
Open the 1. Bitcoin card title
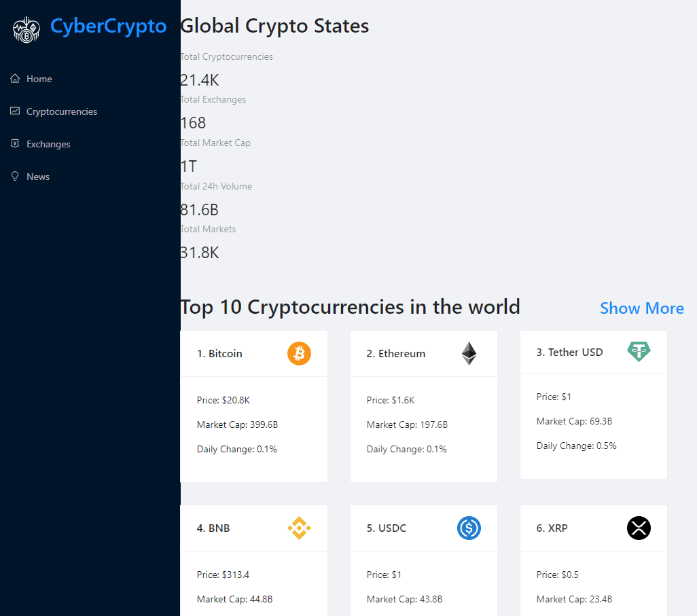coord(219,353)
